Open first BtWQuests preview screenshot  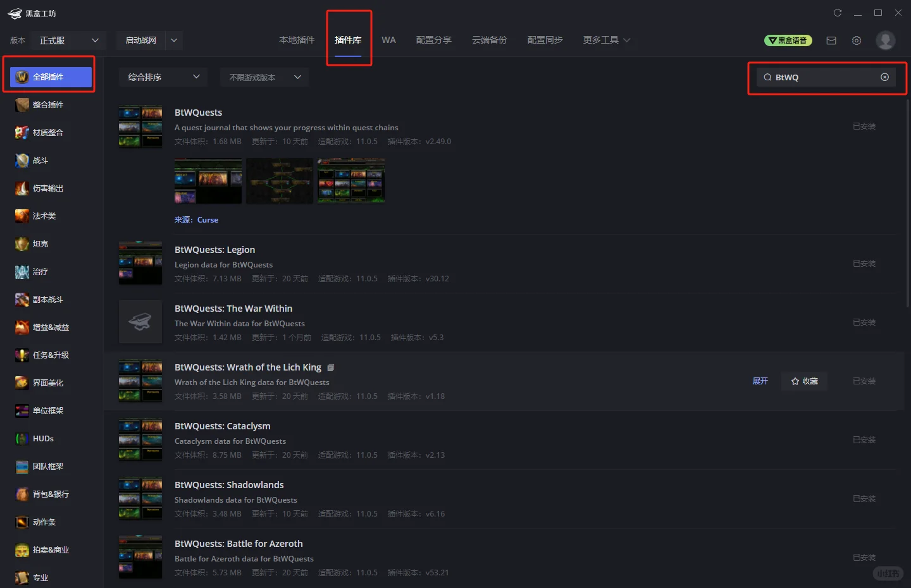[208, 181]
